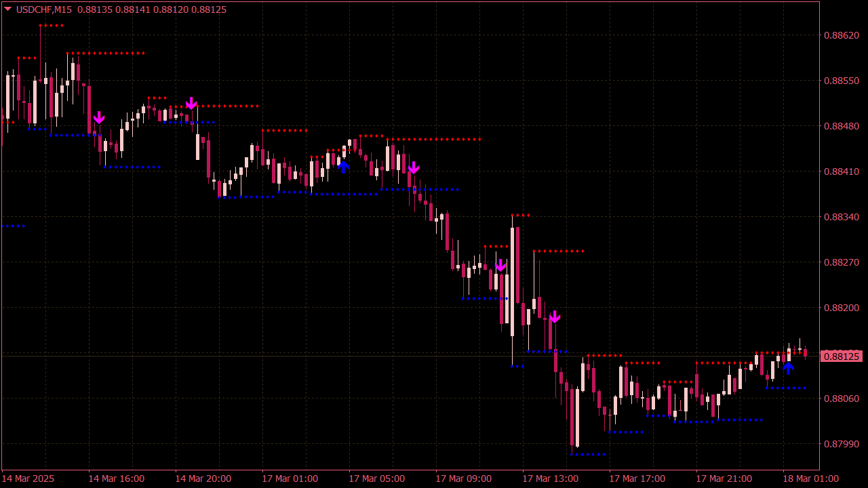Select magenta arrow between 17 Mar 05:00 and 09:00
The image size is (868, 488).
(x=414, y=167)
